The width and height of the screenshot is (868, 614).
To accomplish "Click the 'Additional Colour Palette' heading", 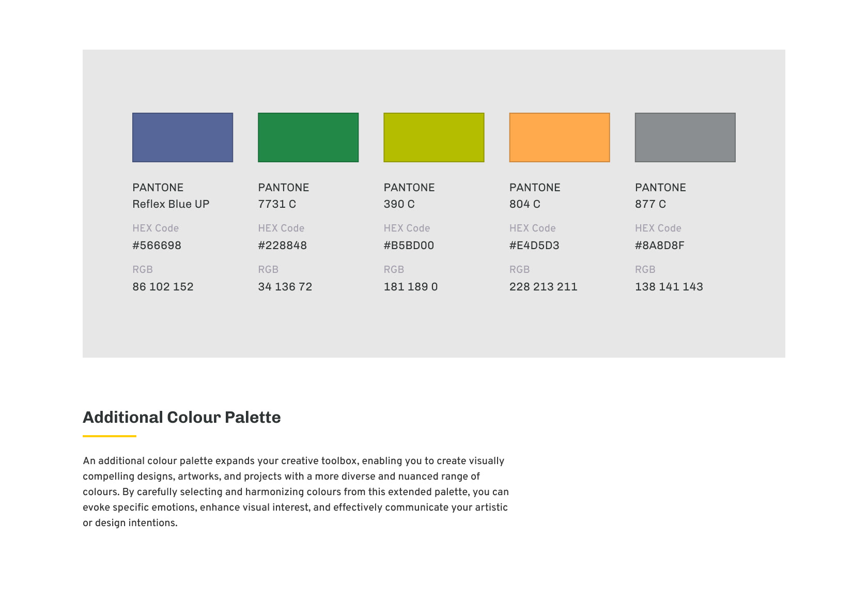I will coord(182,418).
